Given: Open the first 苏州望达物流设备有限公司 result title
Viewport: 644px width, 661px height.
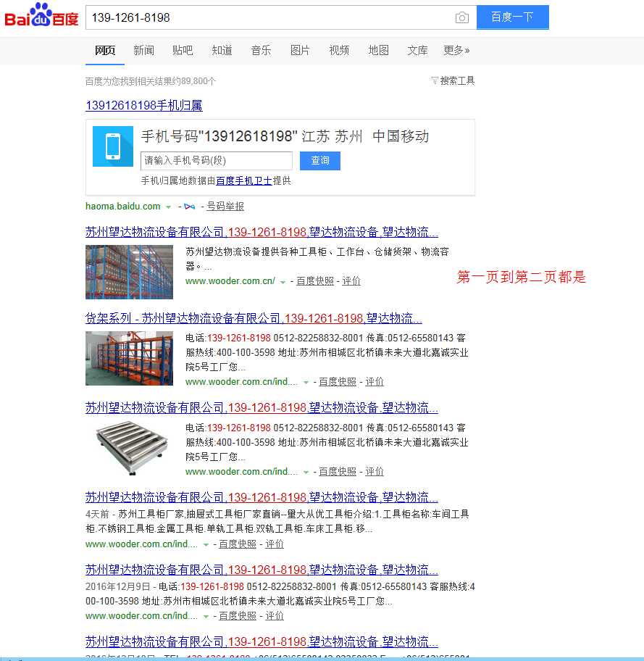Looking at the screenshot, I should (x=262, y=232).
